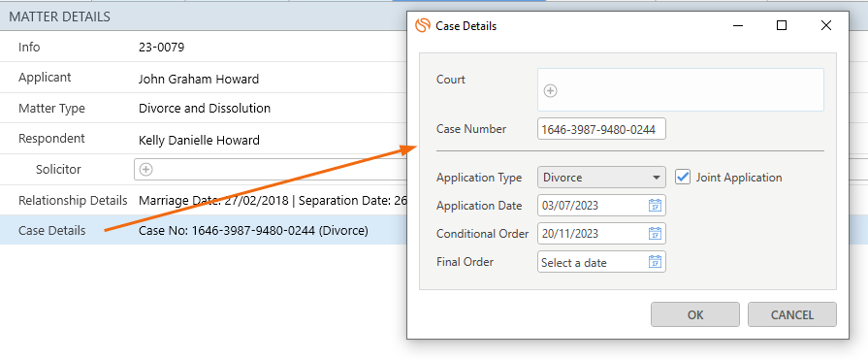Click the Case Number input field
868x360 pixels.
[x=601, y=130]
